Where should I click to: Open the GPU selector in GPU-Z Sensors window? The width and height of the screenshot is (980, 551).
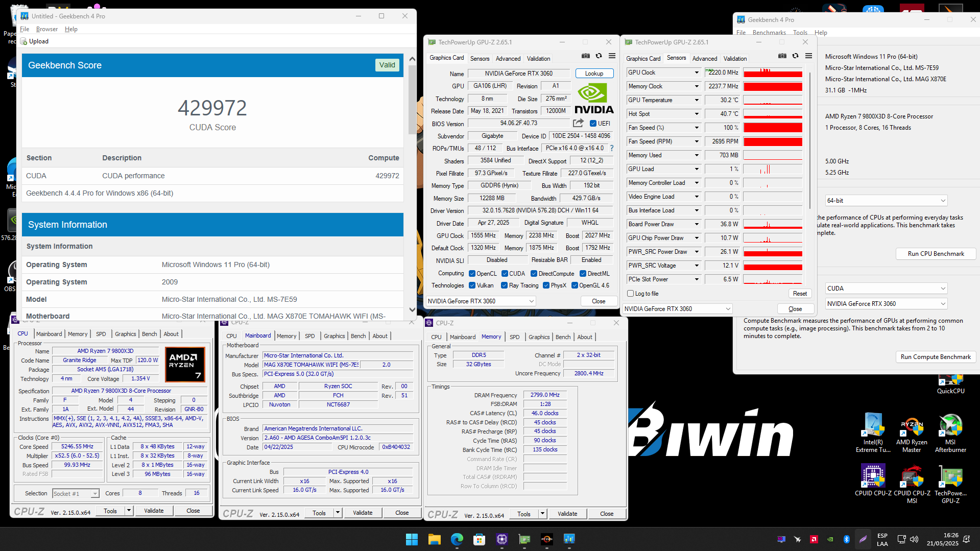coord(678,309)
